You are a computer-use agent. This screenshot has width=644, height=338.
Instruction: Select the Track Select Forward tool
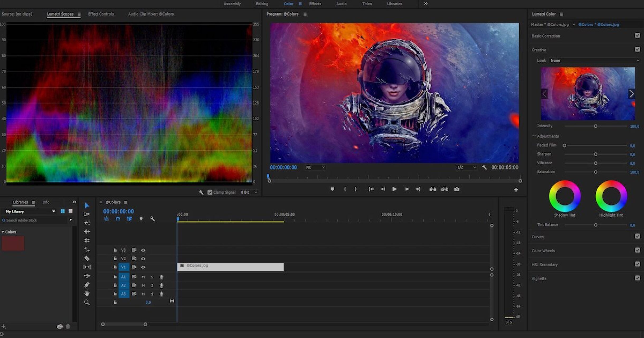(x=87, y=215)
